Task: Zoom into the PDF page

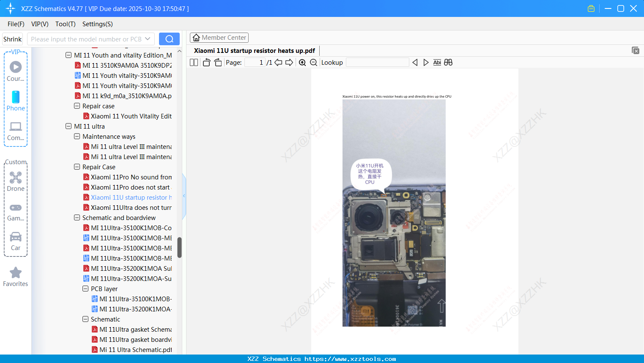Action: [302, 62]
